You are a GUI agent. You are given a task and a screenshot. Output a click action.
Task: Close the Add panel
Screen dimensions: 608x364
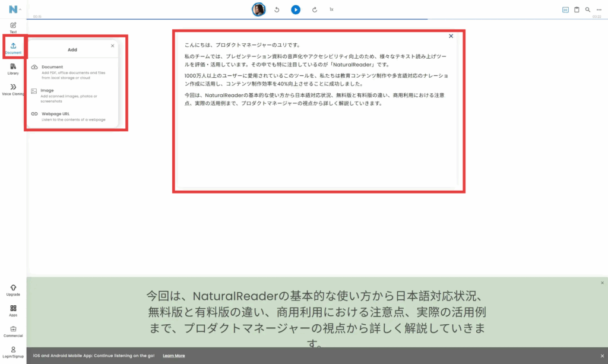click(x=112, y=46)
